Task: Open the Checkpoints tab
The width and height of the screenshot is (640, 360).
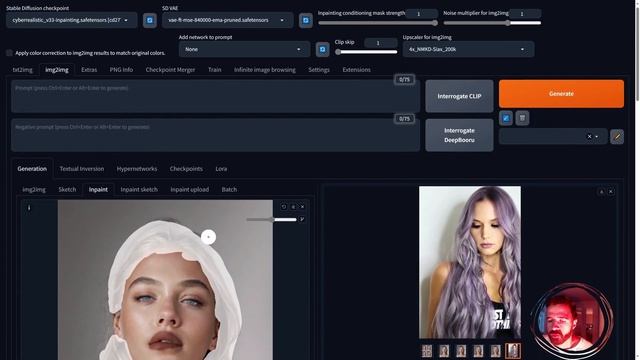Action: click(x=186, y=169)
